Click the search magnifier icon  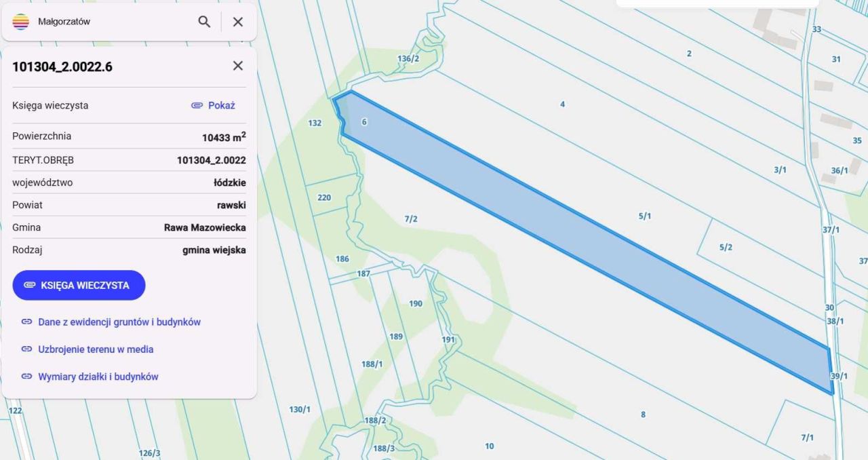(x=204, y=22)
